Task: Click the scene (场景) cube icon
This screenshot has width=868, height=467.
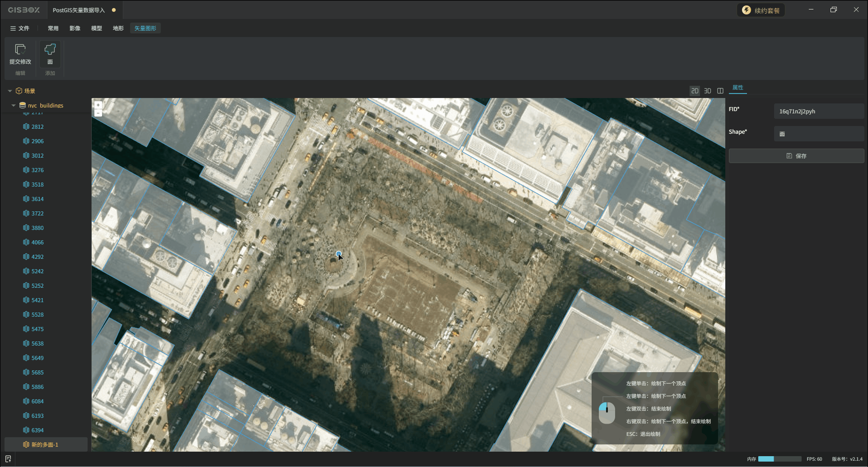Action: [19, 91]
